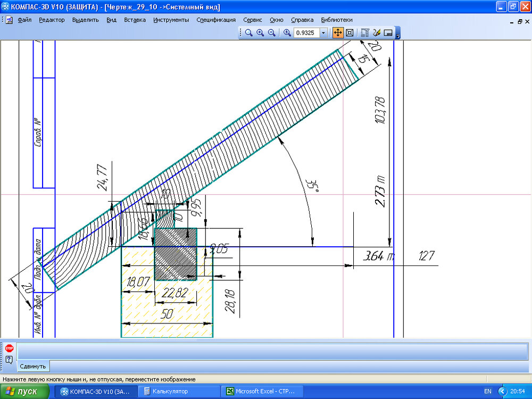Open the Спецификация menu
This screenshot has height=399, width=532.
pos(216,20)
